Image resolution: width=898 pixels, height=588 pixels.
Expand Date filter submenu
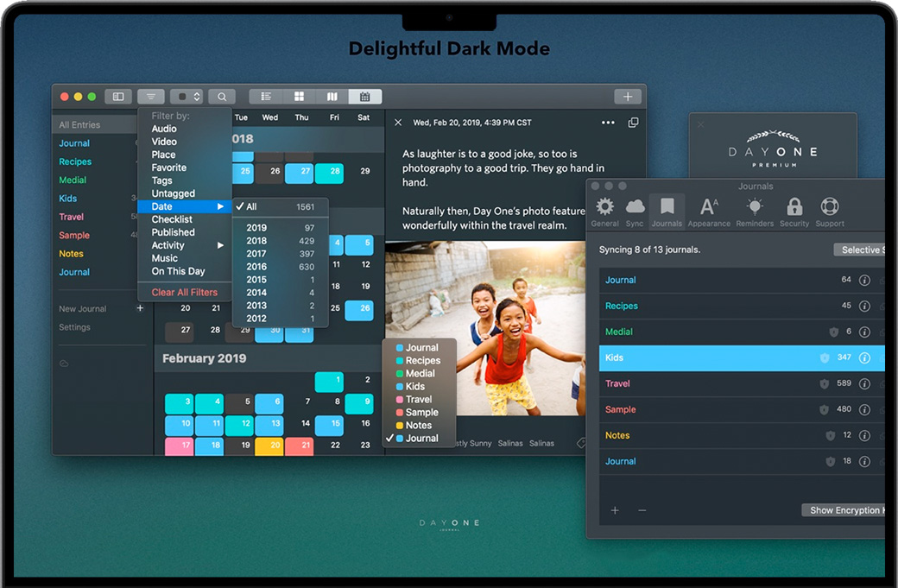pyautogui.click(x=185, y=206)
